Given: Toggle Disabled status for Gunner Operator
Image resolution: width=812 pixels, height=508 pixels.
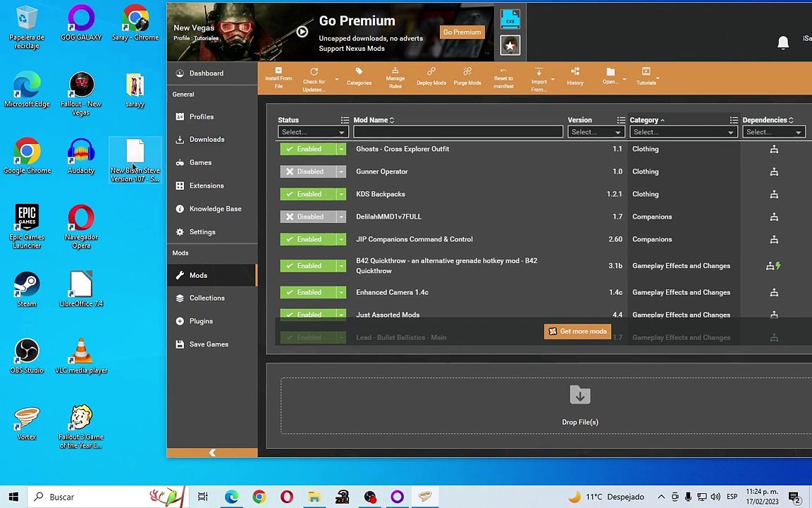Looking at the screenshot, I should 309,171.
